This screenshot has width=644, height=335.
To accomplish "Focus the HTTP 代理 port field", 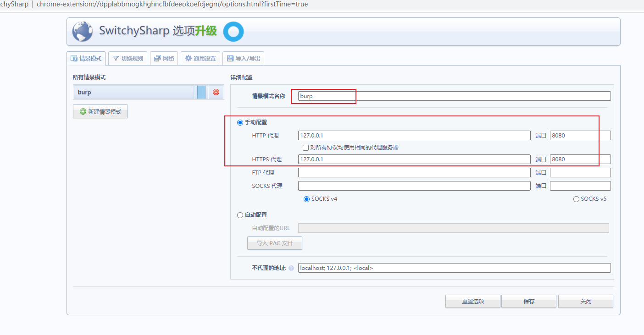I will 580,135.
